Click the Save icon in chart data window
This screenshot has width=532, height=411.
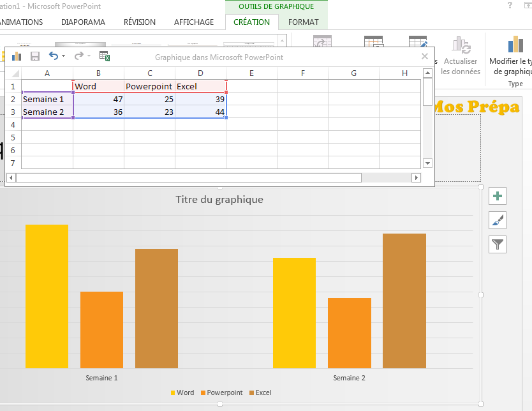tap(35, 56)
